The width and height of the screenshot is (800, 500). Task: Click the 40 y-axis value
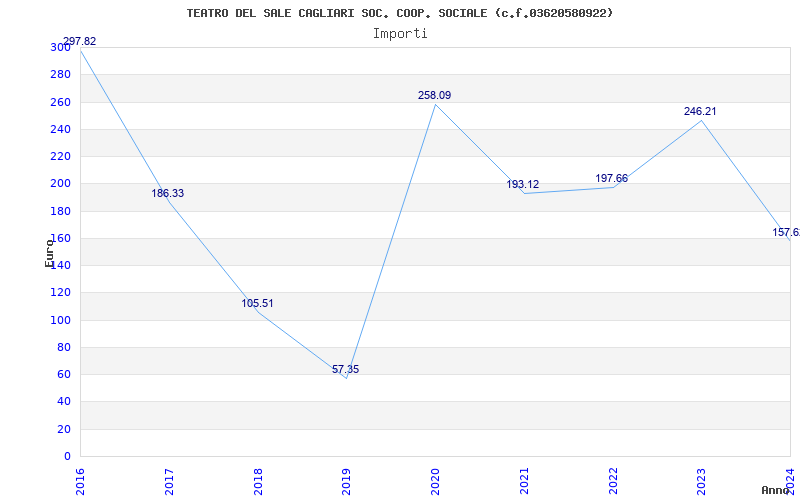tap(64, 402)
